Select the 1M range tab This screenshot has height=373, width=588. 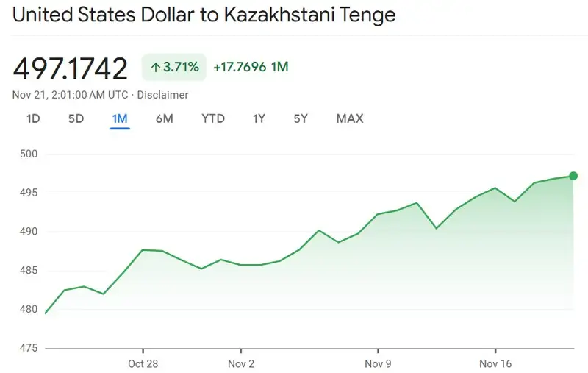(x=120, y=118)
